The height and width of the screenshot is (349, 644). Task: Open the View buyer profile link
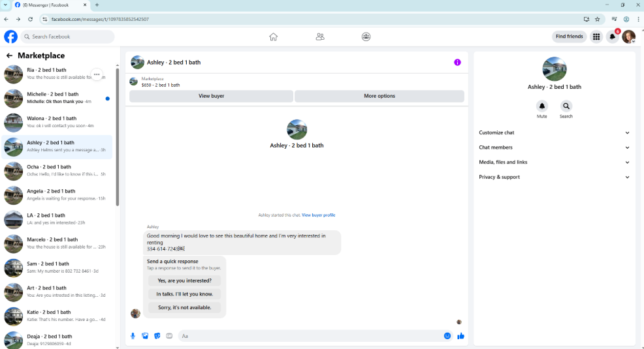pyautogui.click(x=318, y=215)
